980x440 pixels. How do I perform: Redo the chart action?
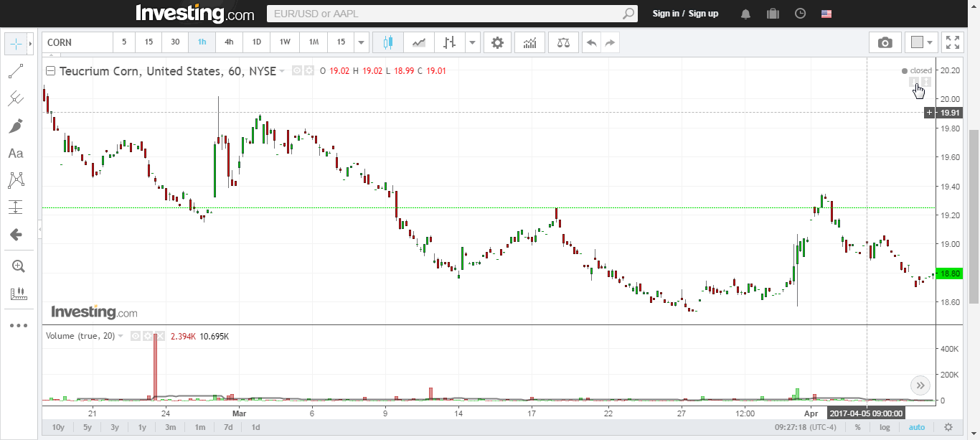click(610, 42)
